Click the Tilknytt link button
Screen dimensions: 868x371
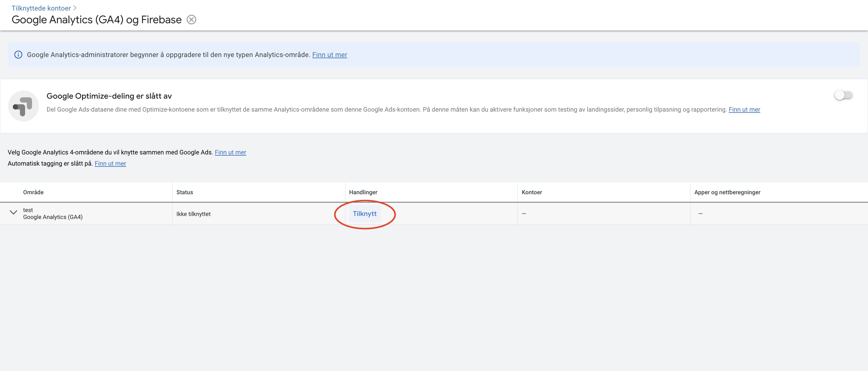(365, 214)
